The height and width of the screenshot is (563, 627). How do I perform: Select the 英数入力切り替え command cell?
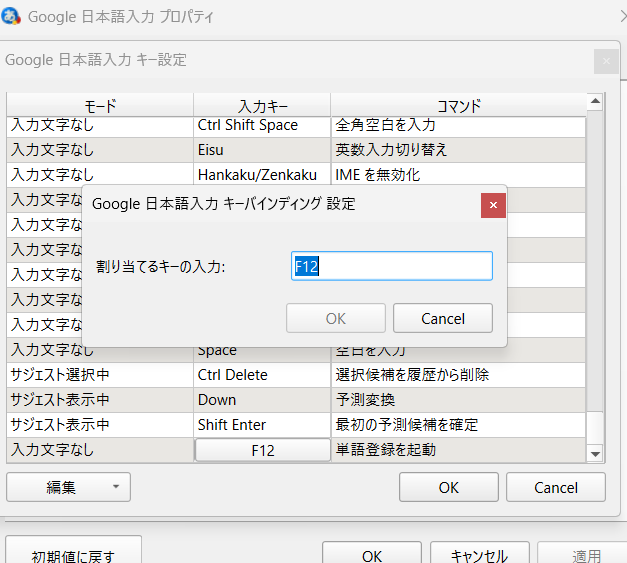458,150
